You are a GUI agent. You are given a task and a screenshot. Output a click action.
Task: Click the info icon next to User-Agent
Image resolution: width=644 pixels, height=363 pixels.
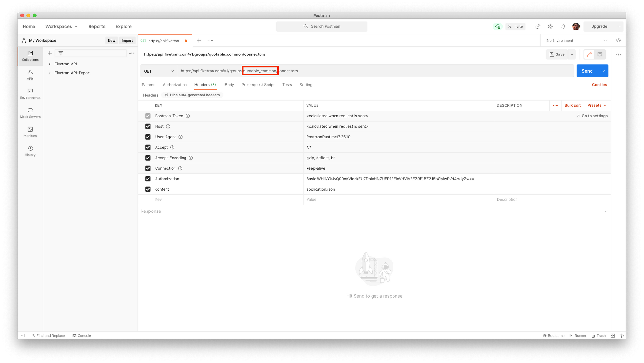pyautogui.click(x=181, y=137)
